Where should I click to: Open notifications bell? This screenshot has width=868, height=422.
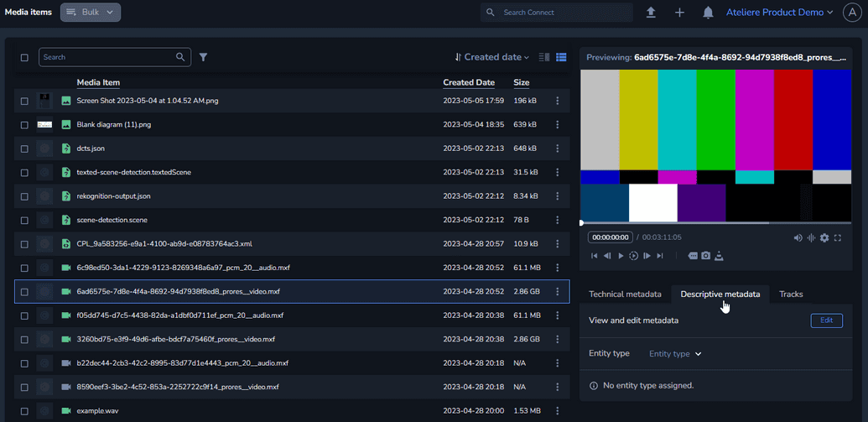click(x=708, y=13)
